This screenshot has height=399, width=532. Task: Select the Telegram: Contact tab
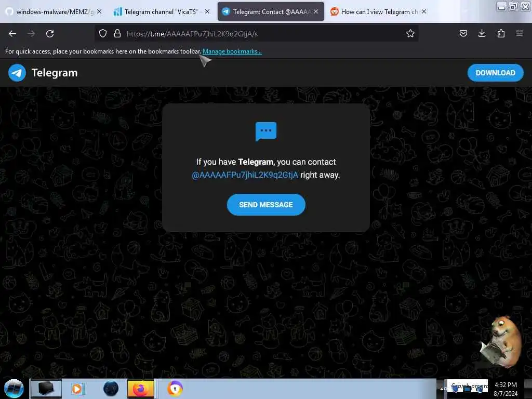[x=271, y=12]
